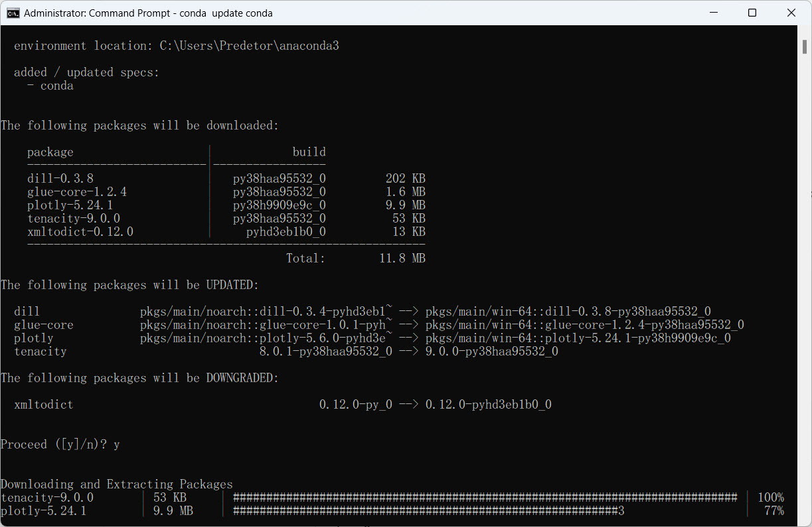Click the xmltodict-0.12.0 package row
Viewport: 812px width, 527px height.
coord(226,232)
